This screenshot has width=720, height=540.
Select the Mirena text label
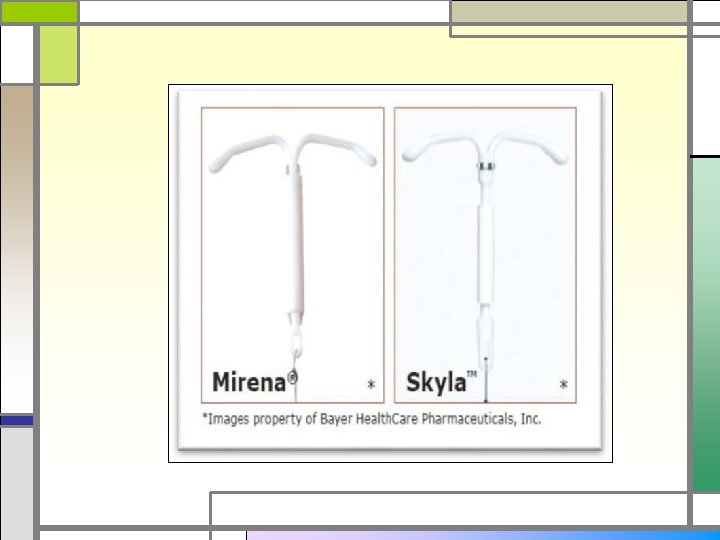(249, 382)
